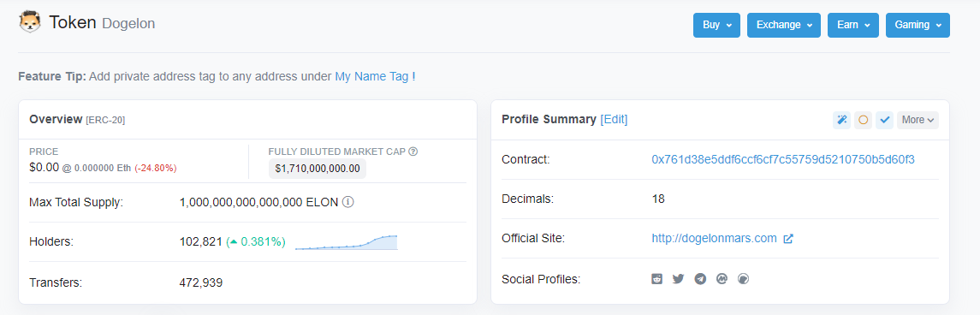Open the Twitter social profile icon
Image resolution: width=980 pixels, height=315 pixels.
[x=678, y=279]
